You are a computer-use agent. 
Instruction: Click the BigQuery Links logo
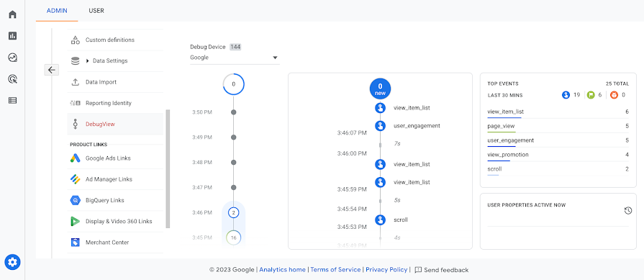point(75,200)
